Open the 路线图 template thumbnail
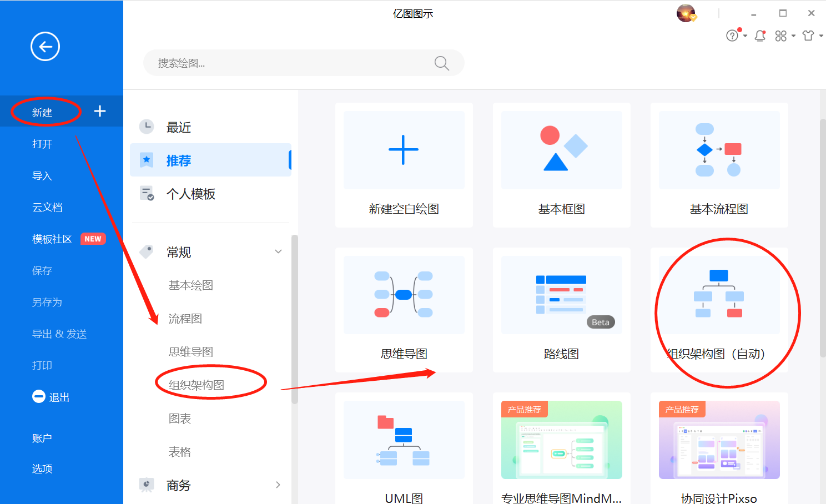The width and height of the screenshot is (826, 504). [562, 295]
